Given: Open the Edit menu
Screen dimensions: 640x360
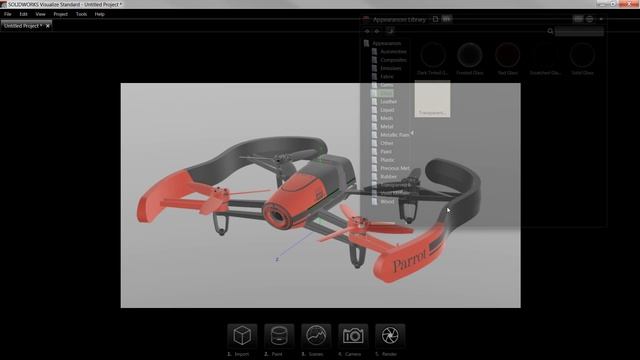Looking at the screenshot, I should [23, 14].
